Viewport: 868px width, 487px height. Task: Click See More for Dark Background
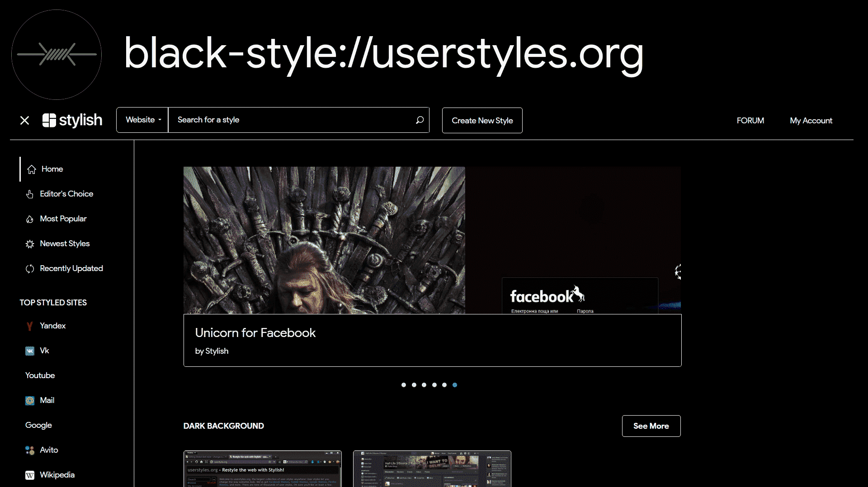pos(651,426)
